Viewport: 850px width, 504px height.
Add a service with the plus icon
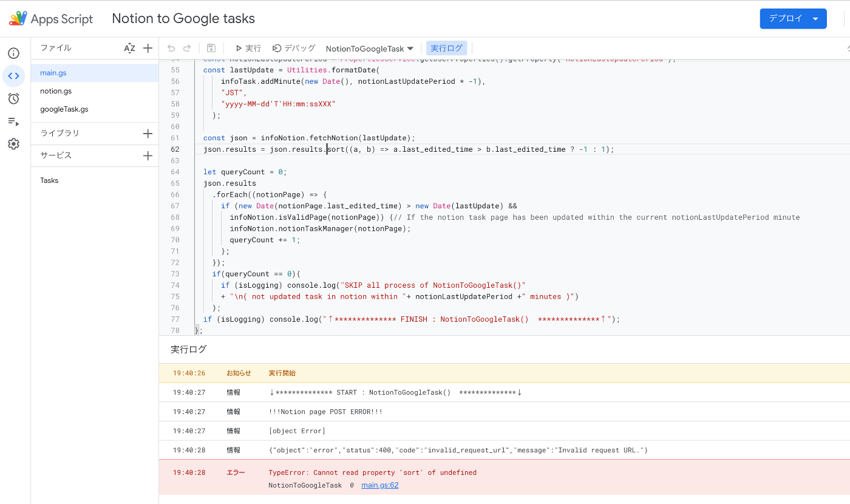pos(148,156)
